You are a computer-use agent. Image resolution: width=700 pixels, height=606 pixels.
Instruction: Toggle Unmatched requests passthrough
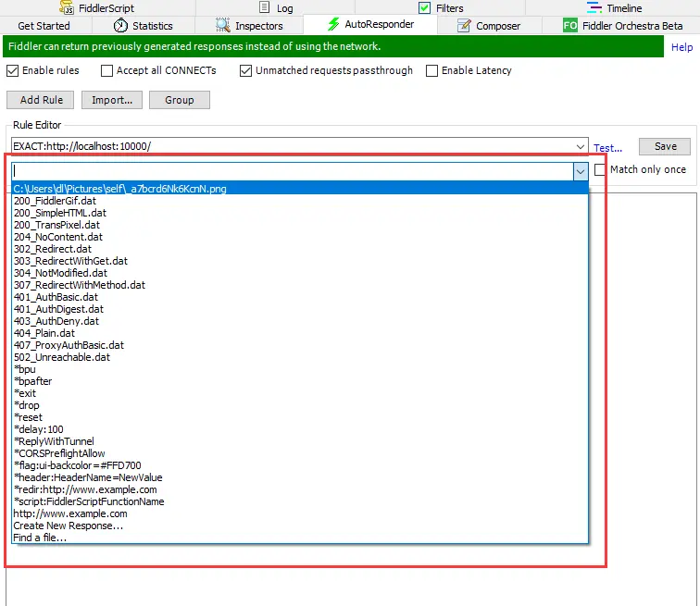245,70
